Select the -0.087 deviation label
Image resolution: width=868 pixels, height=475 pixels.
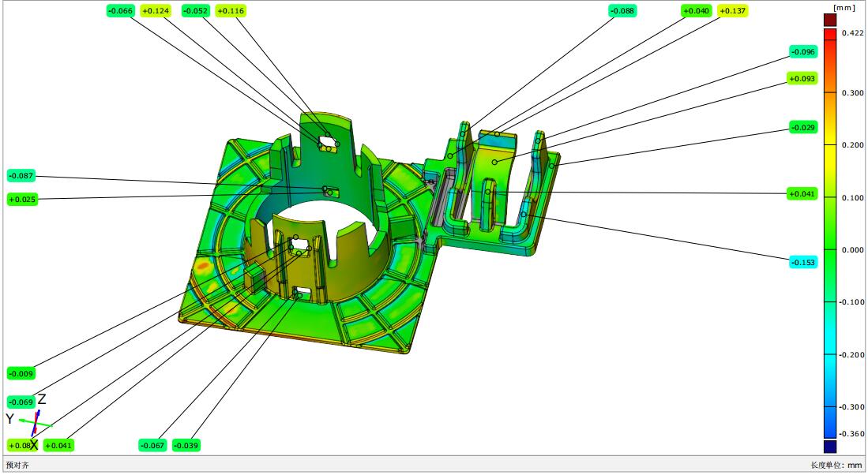[x=21, y=175]
